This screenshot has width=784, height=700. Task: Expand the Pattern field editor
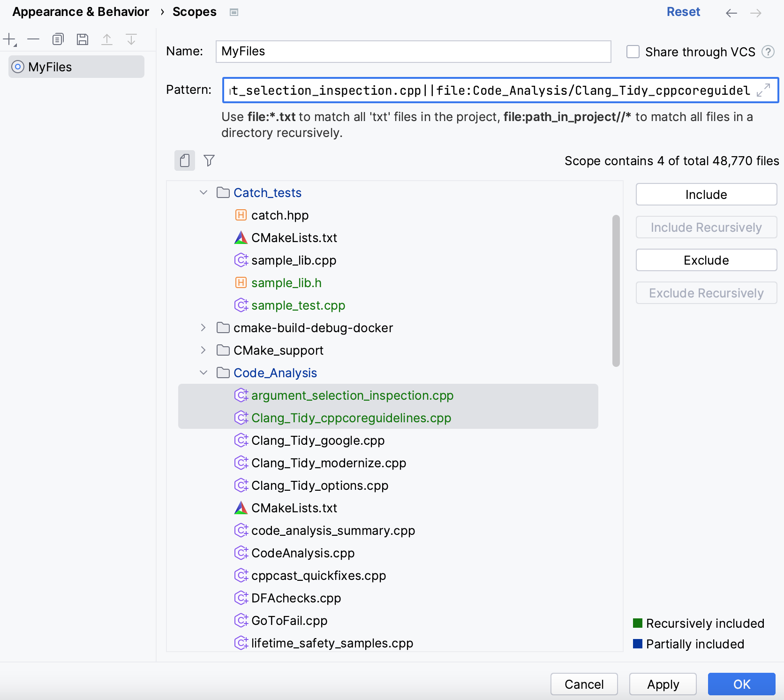(x=763, y=90)
